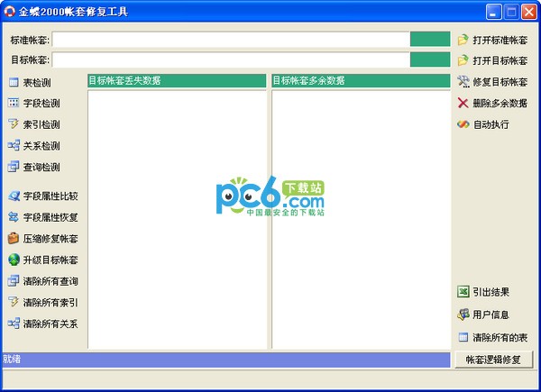Click the 目标帐套多余数据 header

(x=361, y=81)
